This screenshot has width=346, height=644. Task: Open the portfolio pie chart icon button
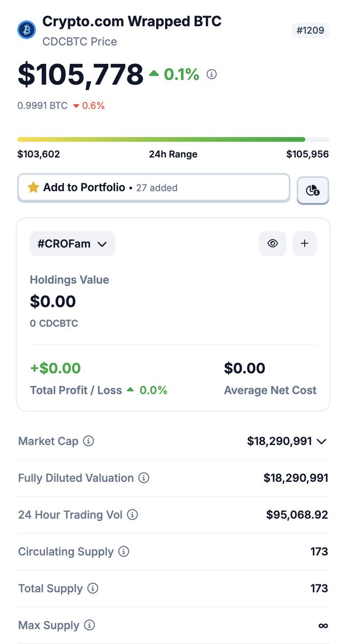(313, 190)
